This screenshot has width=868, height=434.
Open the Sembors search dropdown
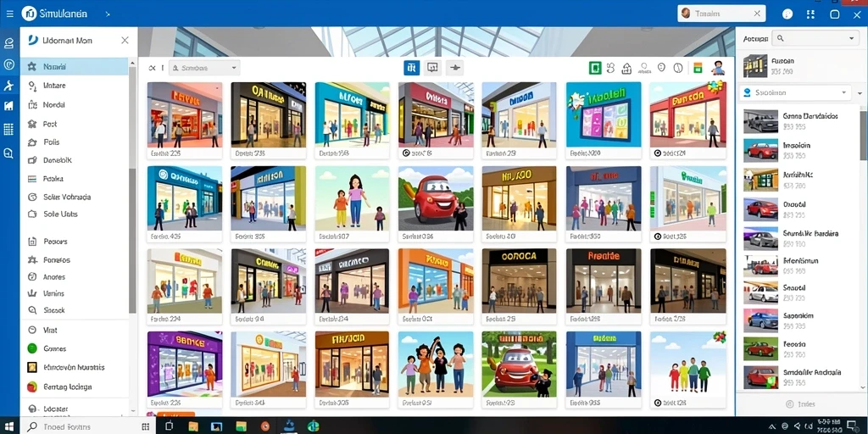point(204,68)
